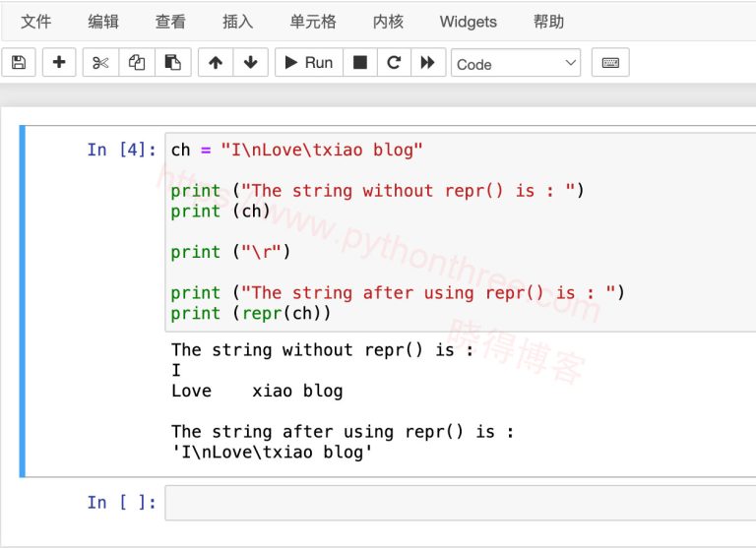Copy selected cells icon
Screen dimensions: 756x548
[137, 63]
